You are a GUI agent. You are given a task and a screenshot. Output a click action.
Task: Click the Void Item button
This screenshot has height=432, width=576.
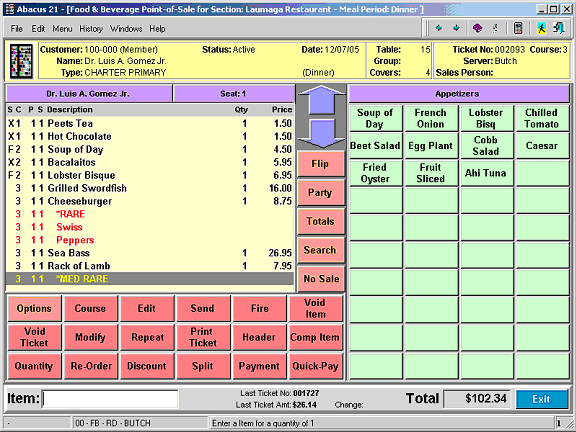[315, 309]
